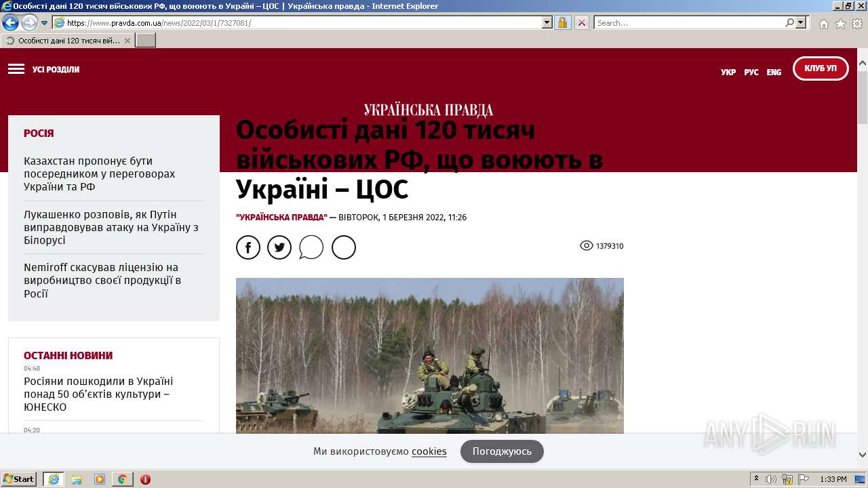The width and height of the screenshot is (868, 488).
Task: Show hidden tray icons arrow
Action: [x=756, y=479]
